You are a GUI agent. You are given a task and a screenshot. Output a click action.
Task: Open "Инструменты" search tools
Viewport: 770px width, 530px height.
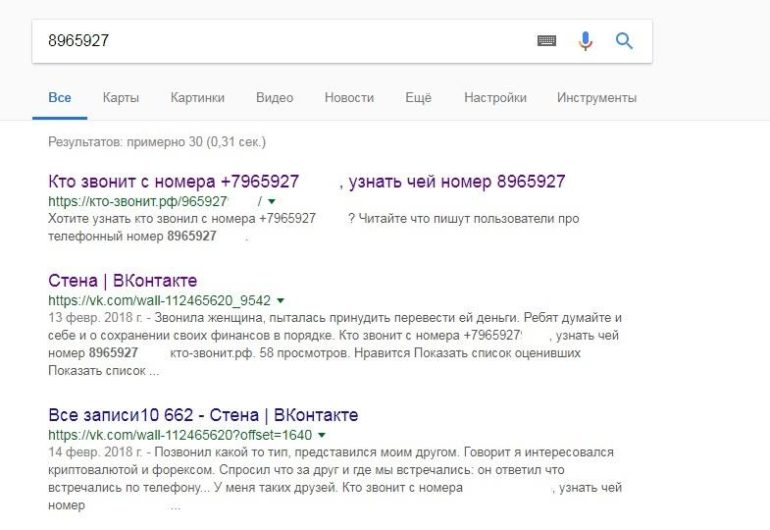pos(597,98)
